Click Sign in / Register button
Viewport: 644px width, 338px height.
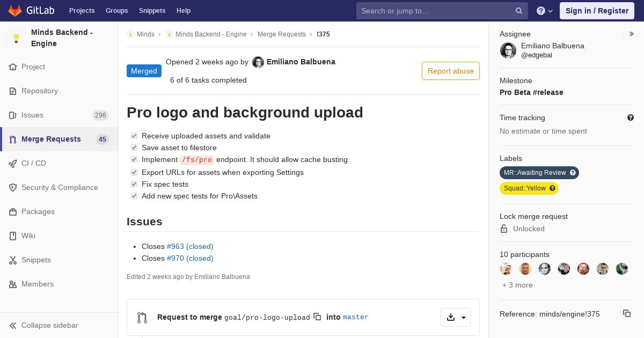[x=597, y=11]
